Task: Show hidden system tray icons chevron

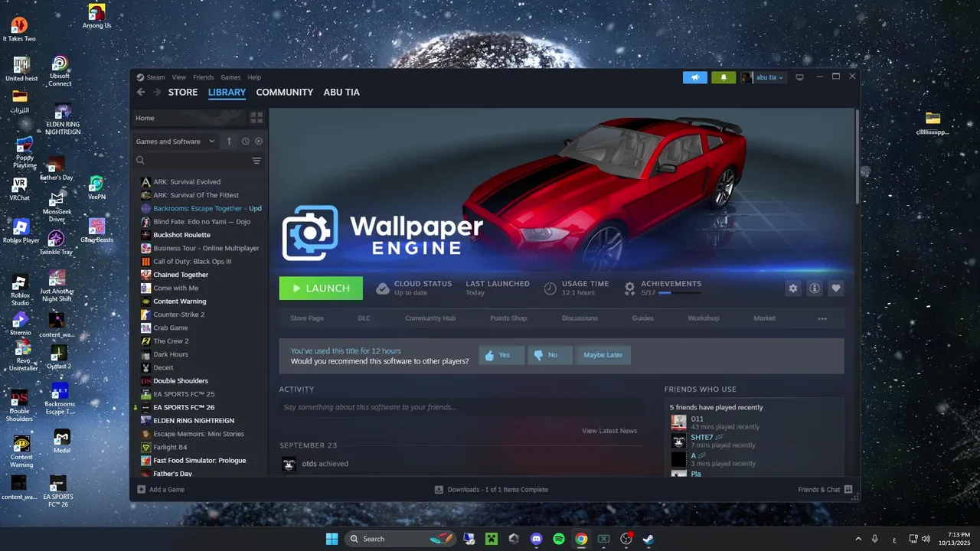Action: (857, 539)
